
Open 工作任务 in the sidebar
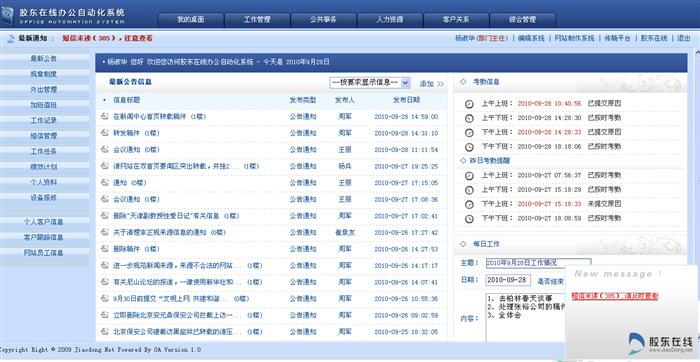[44, 151]
